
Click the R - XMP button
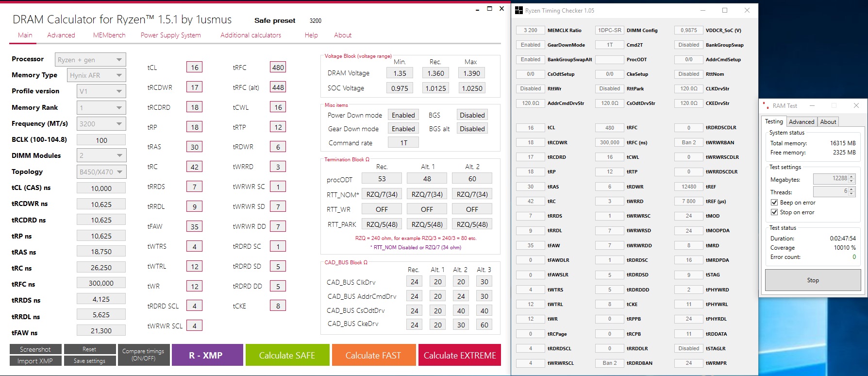(207, 355)
